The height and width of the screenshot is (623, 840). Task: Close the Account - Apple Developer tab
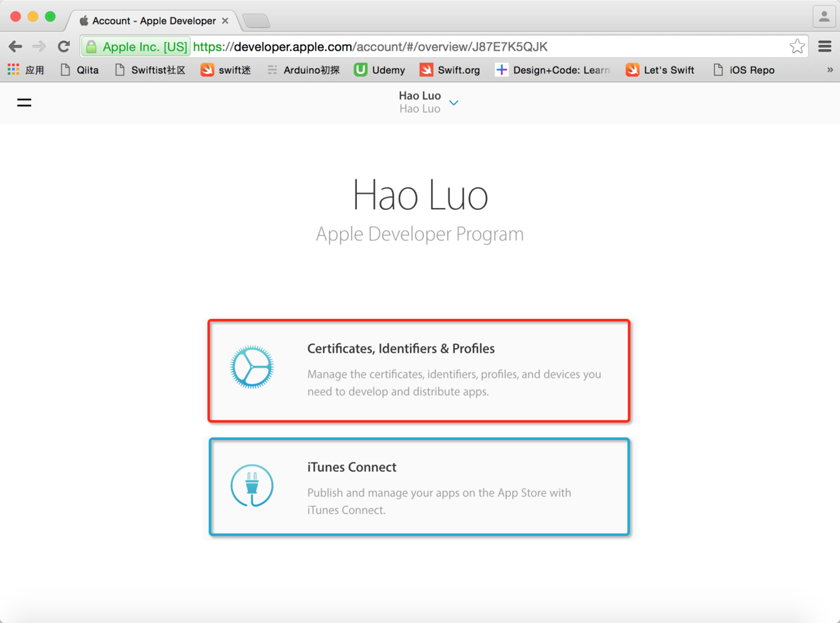coord(225,21)
